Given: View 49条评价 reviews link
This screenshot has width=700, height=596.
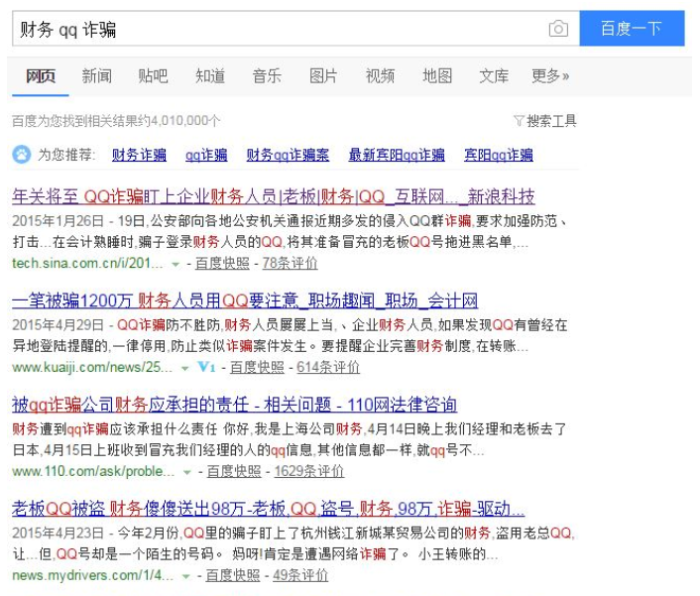Looking at the screenshot, I should pyautogui.click(x=300, y=575).
